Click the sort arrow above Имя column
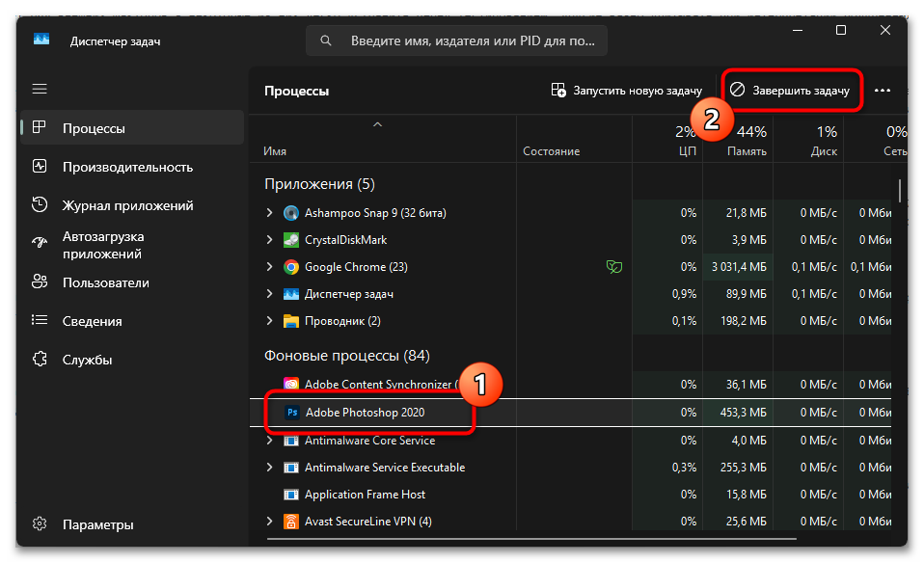924x563 pixels. [x=378, y=125]
